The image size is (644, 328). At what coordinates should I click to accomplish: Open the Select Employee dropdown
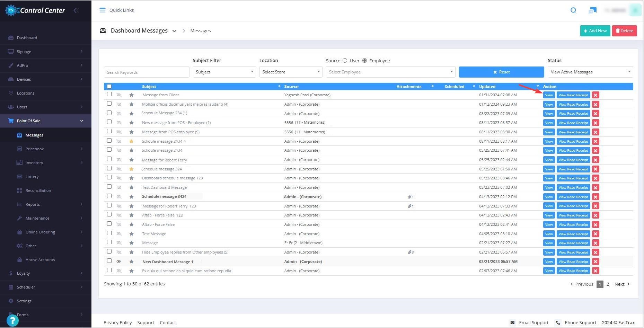[390, 72]
